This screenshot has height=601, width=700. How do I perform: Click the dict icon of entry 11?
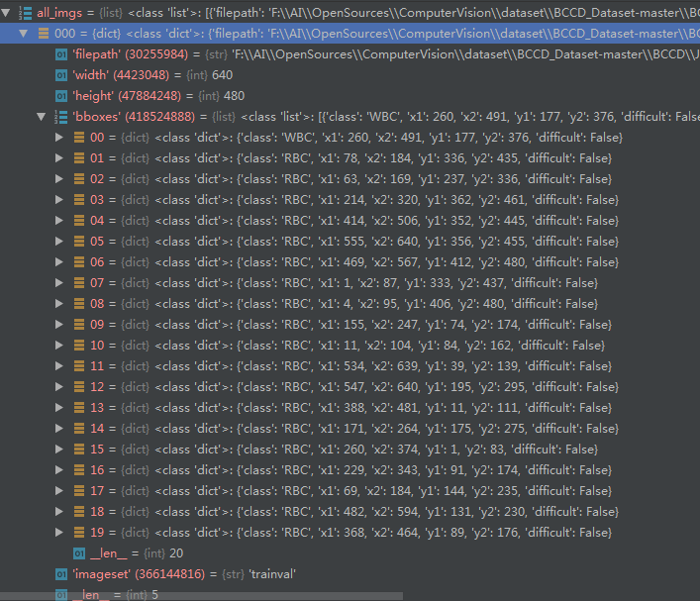(x=79, y=365)
